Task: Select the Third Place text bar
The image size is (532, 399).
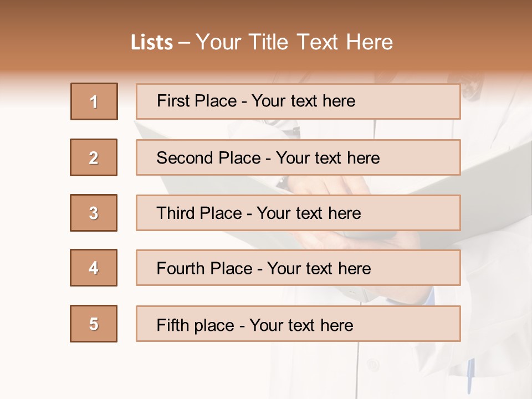Action: 298,213
